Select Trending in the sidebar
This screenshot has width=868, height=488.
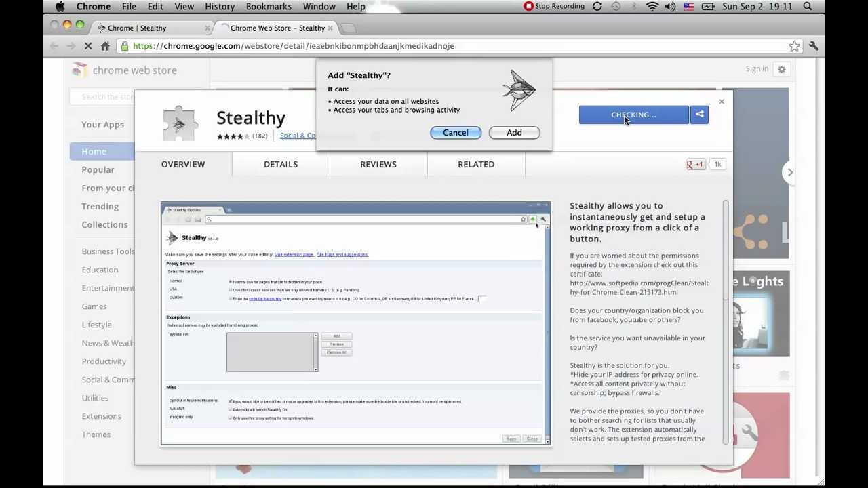(100, 206)
